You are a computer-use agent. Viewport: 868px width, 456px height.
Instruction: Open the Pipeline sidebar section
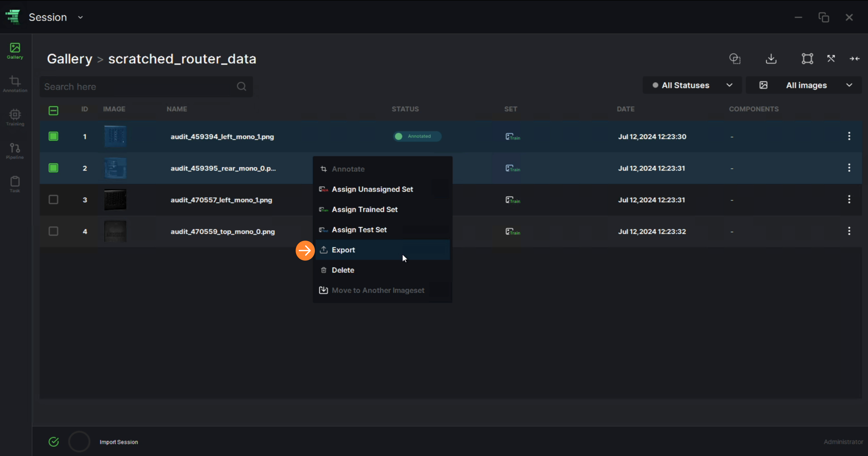point(15,151)
